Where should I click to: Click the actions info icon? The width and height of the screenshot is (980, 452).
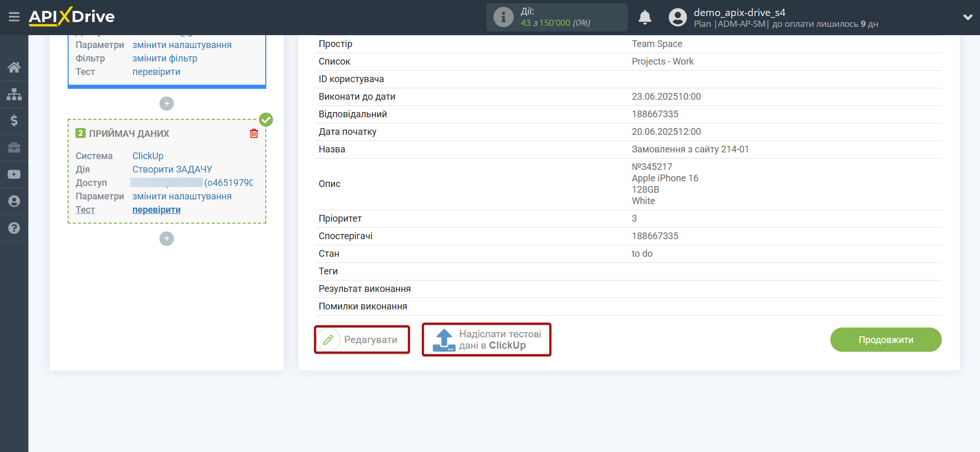pos(503,17)
